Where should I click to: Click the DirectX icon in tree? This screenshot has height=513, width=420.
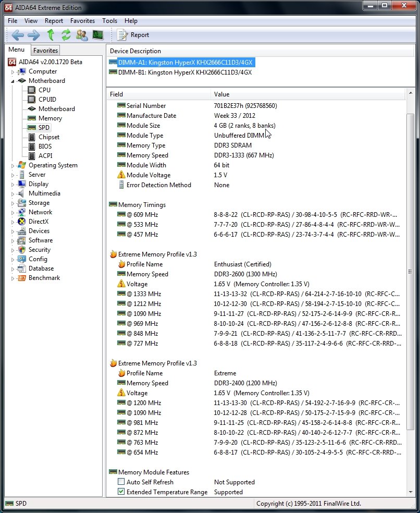pos(22,222)
